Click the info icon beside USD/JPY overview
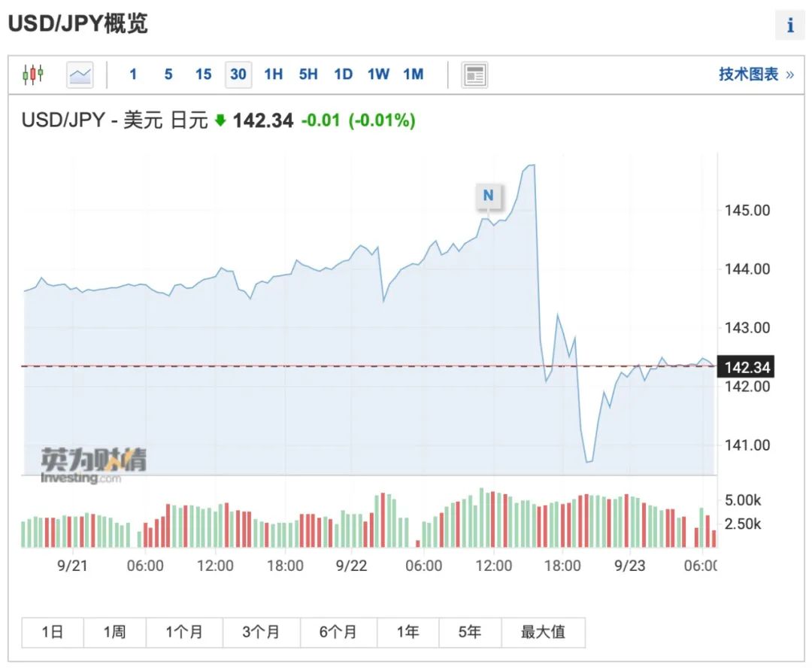Image resolution: width=812 pixels, height=668 pixels. pyautogui.click(x=790, y=26)
